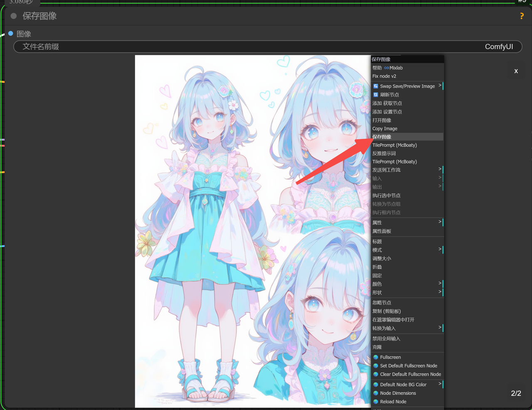This screenshot has height=410, width=532.
Task: Click the orange question mark help icon
Action: tap(522, 16)
